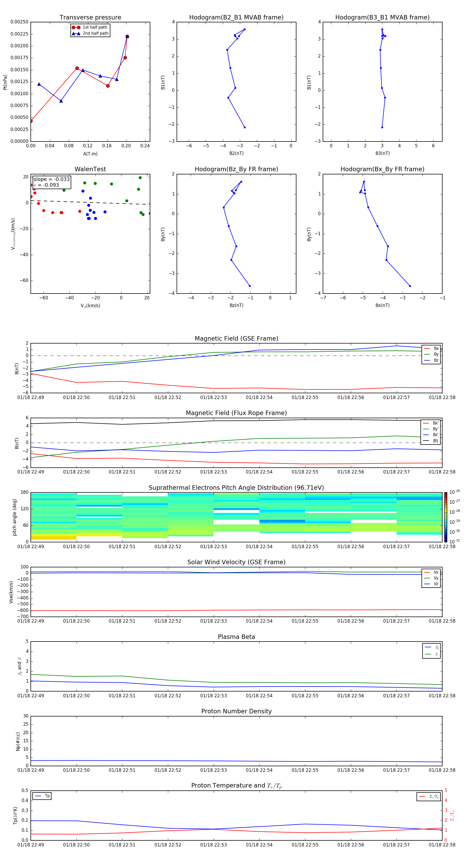Viewport: 473px width, 868px height.
Task: Click the "A(T·m)" x-axis label
Action: click(x=90, y=154)
